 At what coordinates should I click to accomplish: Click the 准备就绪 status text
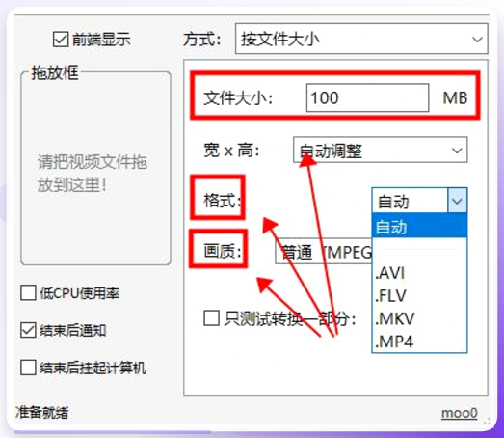coord(41,413)
